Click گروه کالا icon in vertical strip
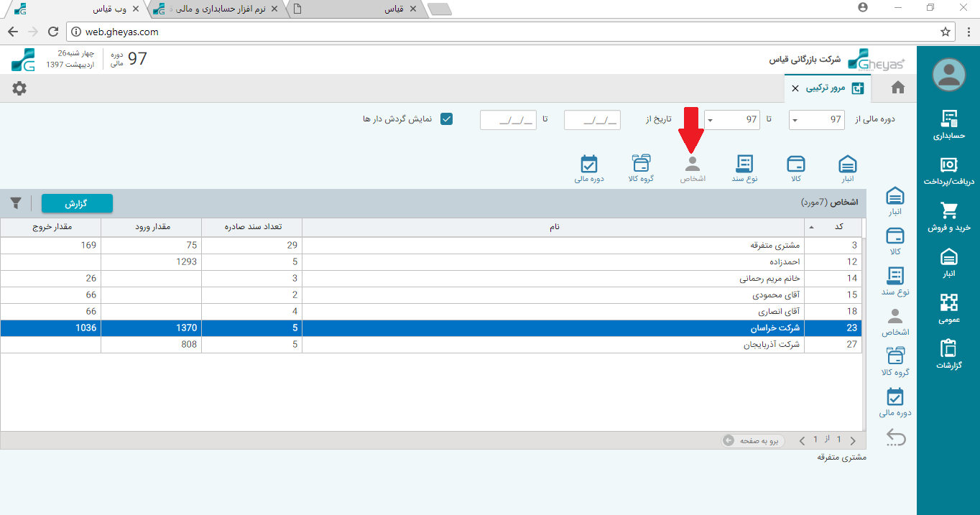 (895, 362)
